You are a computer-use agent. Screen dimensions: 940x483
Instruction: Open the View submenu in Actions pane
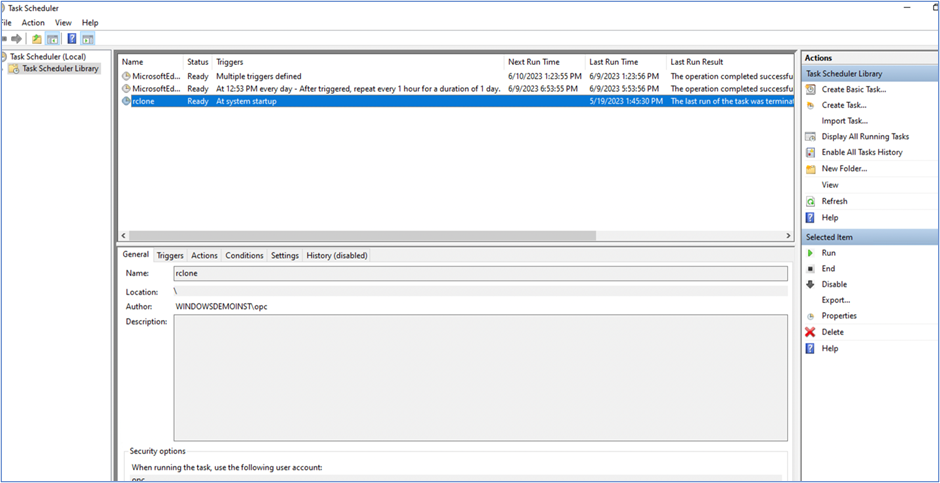[x=830, y=185]
